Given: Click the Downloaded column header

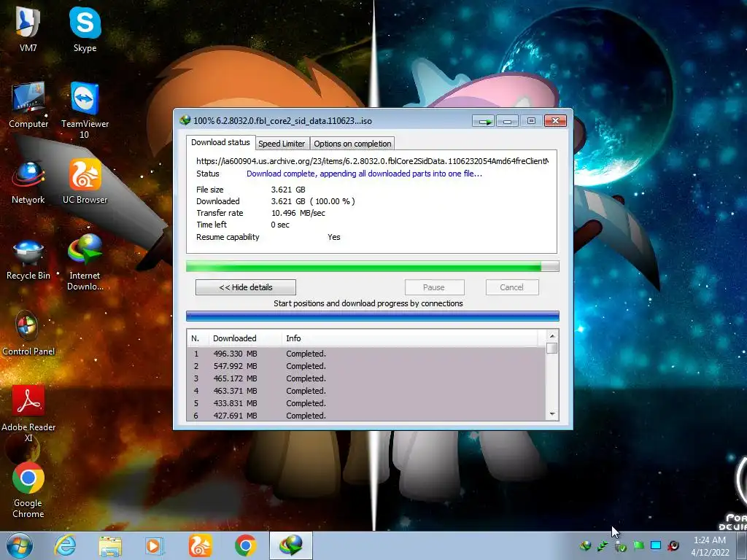Looking at the screenshot, I should pyautogui.click(x=245, y=338).
